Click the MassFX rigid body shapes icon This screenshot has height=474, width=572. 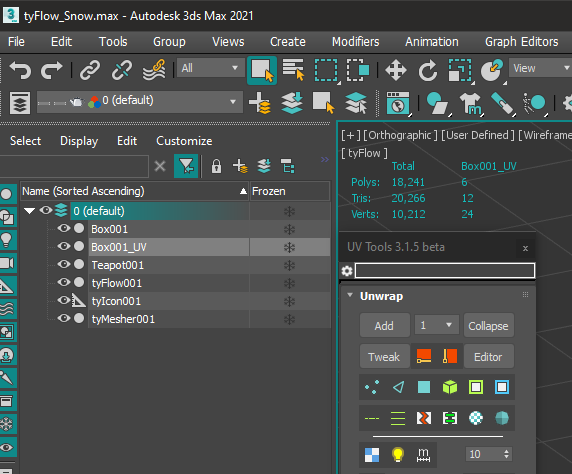pyautogui.click(x=437, y=104)
